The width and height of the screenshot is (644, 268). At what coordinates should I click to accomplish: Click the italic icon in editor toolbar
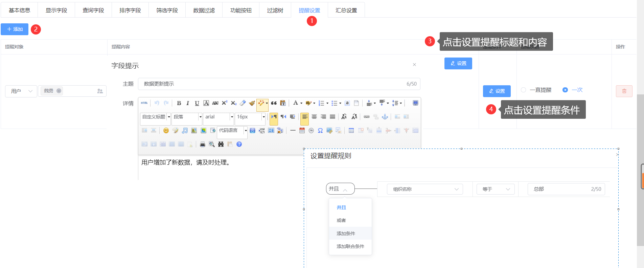click(188, 103)
